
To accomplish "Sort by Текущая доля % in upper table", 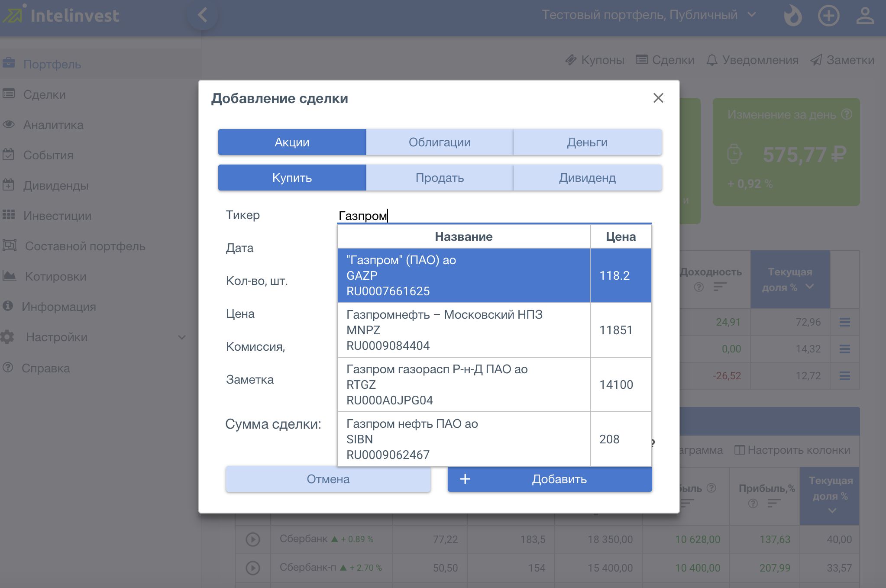I will (790, 279).
